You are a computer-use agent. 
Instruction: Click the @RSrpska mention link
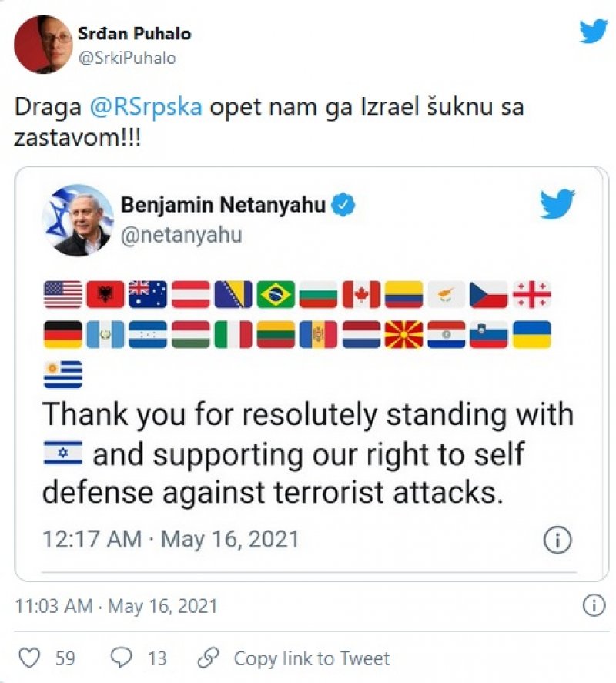click(x=146, y=107)
